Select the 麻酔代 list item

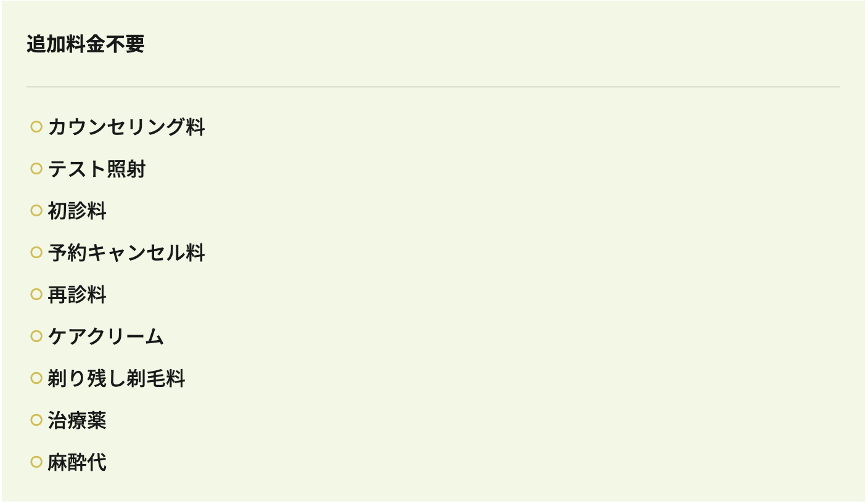pyautogui.click(x=77, y=462)
